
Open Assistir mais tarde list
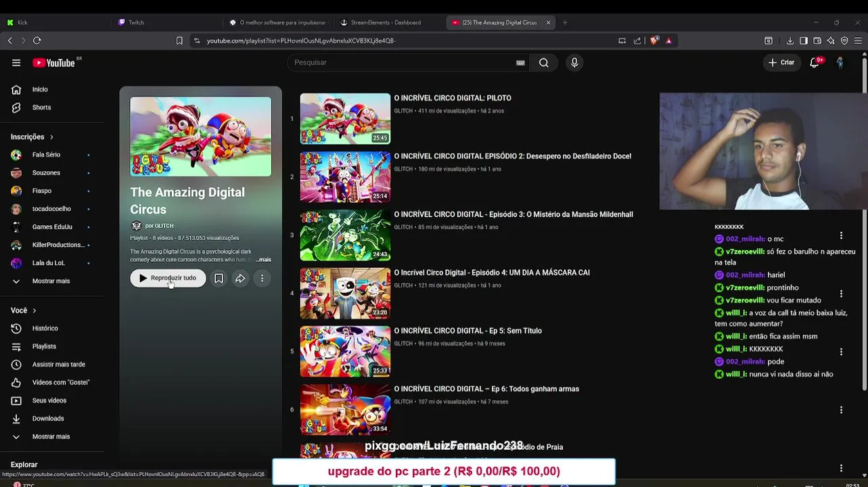click(58, 365)
